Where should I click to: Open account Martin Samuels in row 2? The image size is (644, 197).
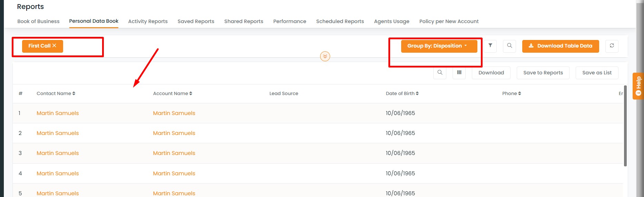click(x=174, y=133)
